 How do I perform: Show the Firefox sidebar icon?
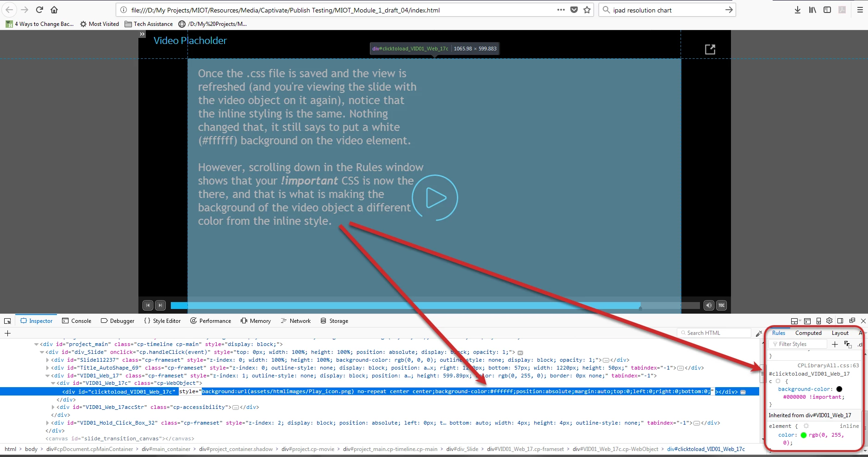pyautogui.click(x=827, y=10)
